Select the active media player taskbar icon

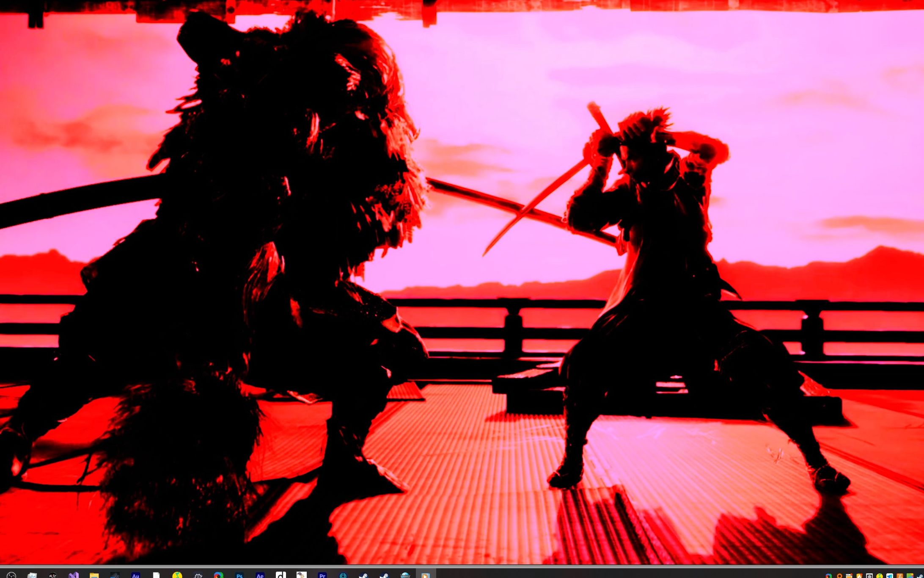click(x=426, y=575)
